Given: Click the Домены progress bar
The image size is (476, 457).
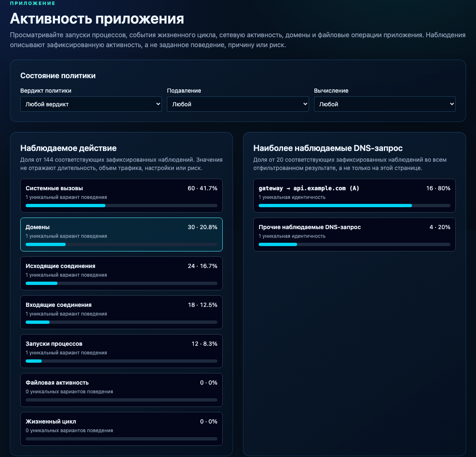Looking at the screenshot, I should (121, 244).
